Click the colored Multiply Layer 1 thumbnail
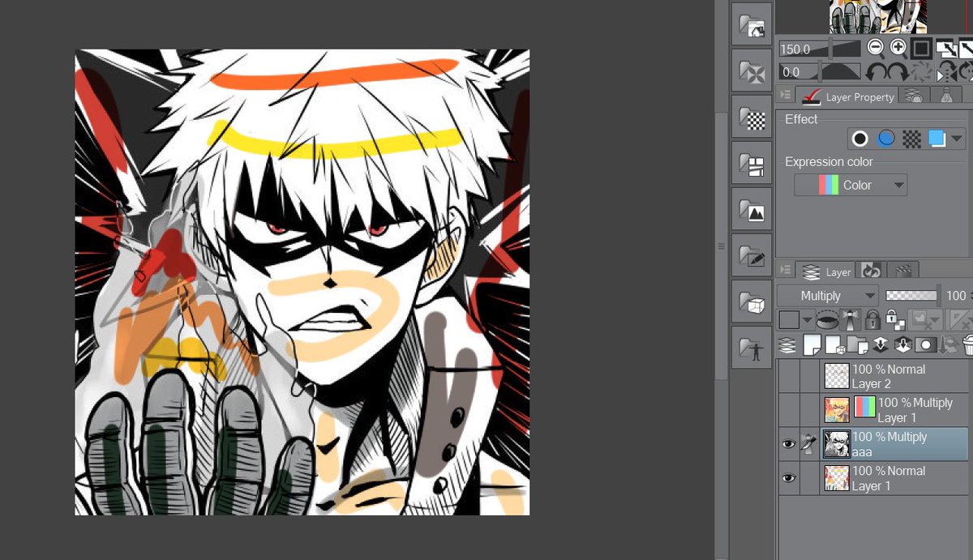 (836, 409)
